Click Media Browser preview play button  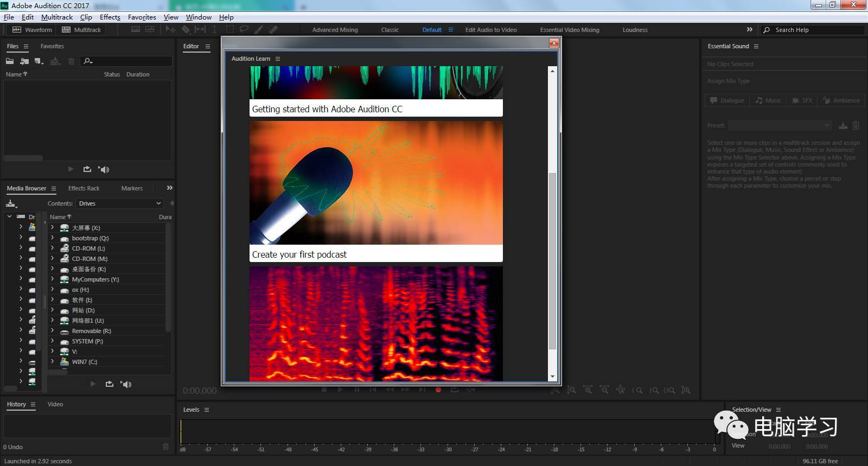click(93, 384)
